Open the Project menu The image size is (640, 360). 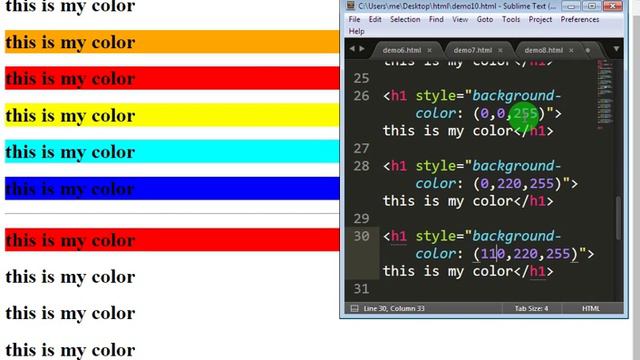(x=540, y=19)
